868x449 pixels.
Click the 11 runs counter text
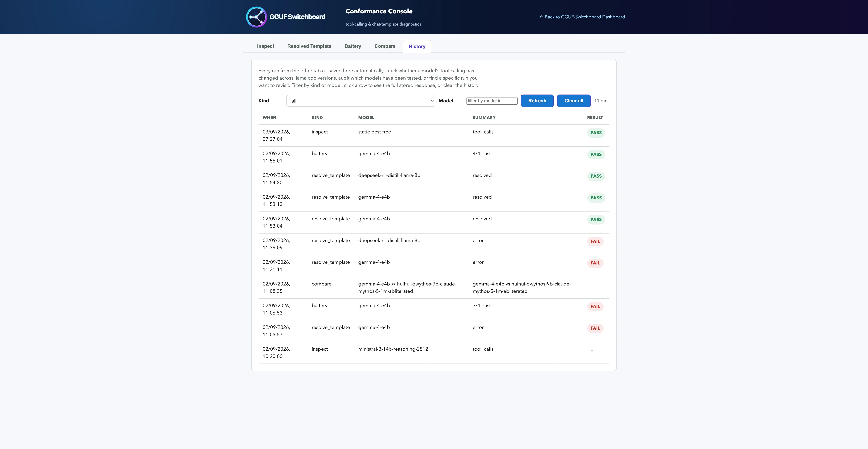point(601,101)
